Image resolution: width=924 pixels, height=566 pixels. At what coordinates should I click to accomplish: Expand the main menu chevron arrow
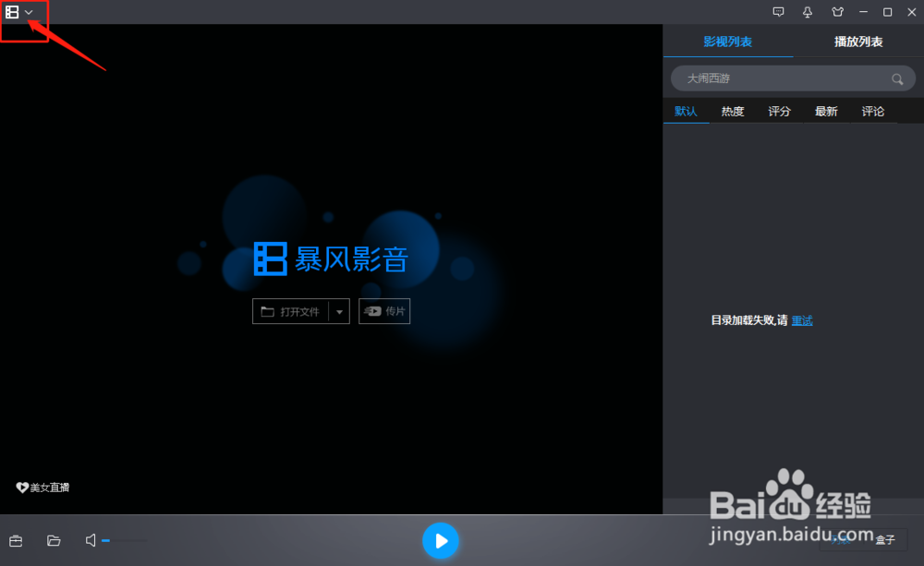tap(29, 12)
